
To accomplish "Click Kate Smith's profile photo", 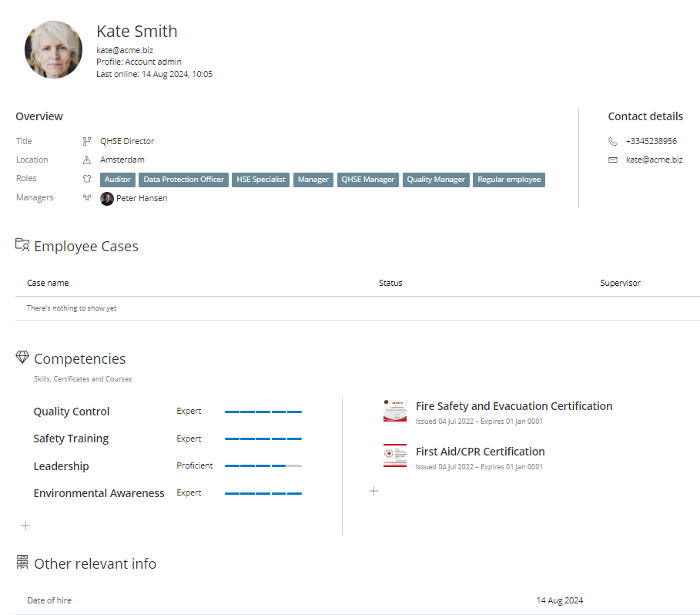I will point(53,49).
